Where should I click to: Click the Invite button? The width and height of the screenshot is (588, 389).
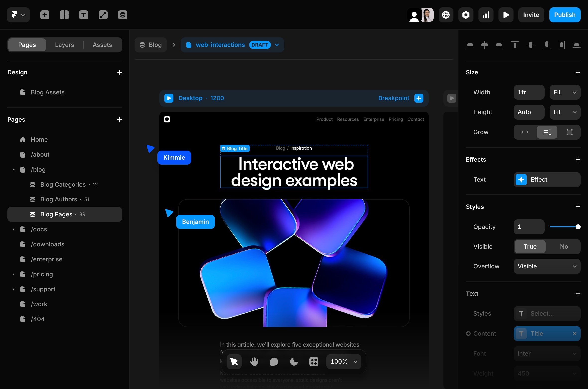point(531,15)
